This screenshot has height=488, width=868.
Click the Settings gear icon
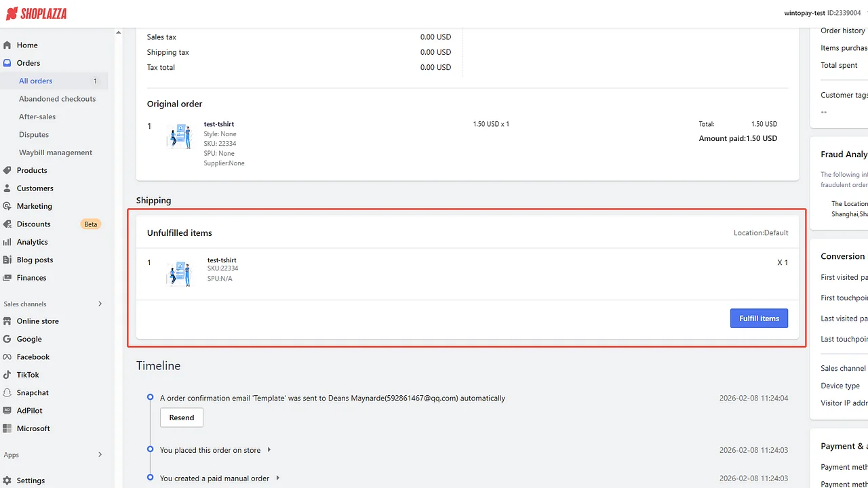7,481
